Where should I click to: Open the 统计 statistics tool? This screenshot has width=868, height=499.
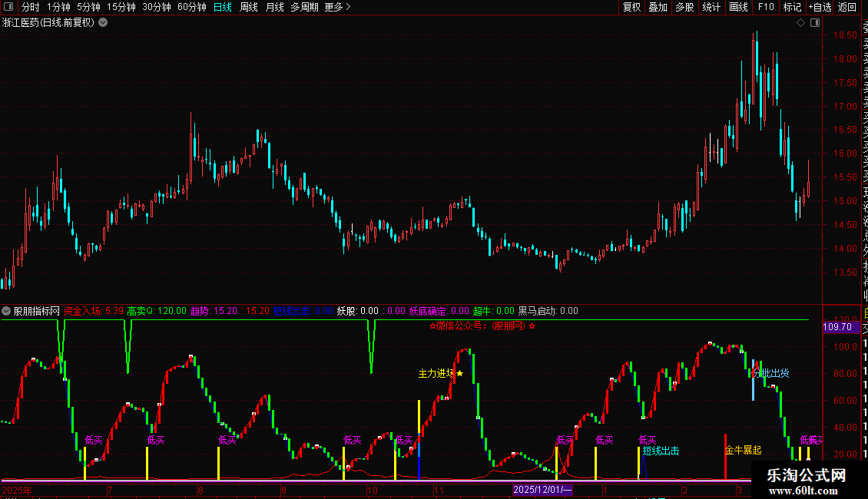(711, 7)
